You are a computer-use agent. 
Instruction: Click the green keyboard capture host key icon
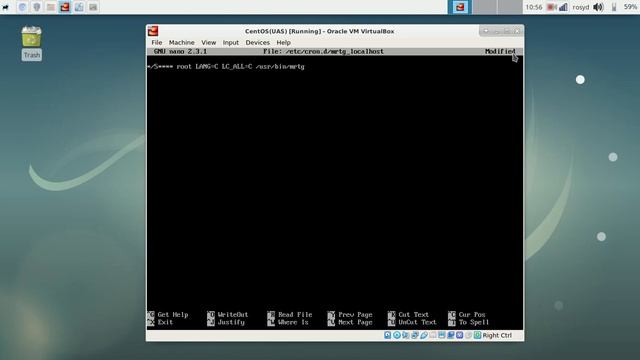[477, 335]
